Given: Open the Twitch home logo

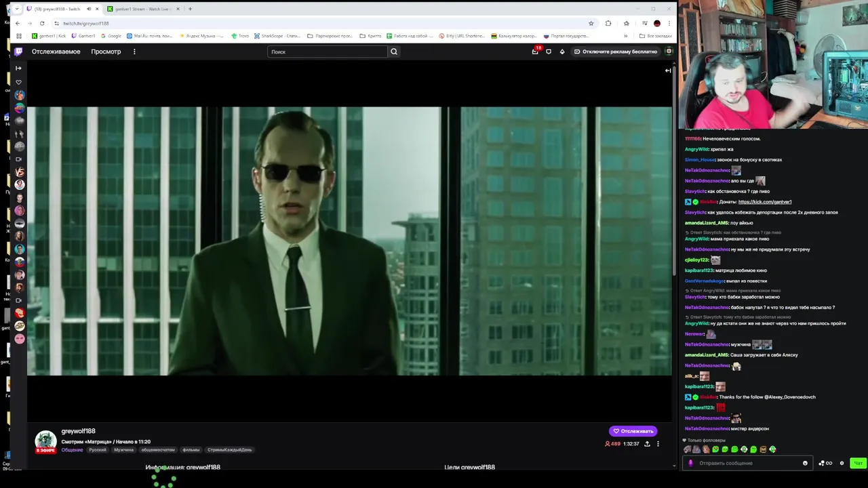Looking at the screenshot, I should tap(18, 52).
